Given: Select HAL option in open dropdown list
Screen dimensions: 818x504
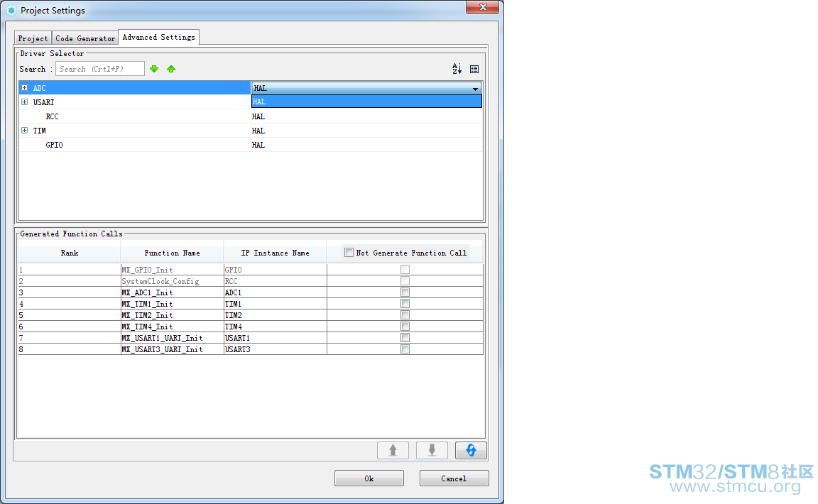Looking at the screenshot, I should point(366,102).
